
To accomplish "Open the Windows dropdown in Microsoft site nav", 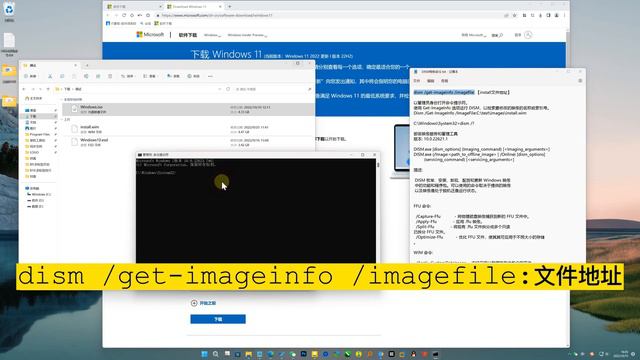I will 212,35.
